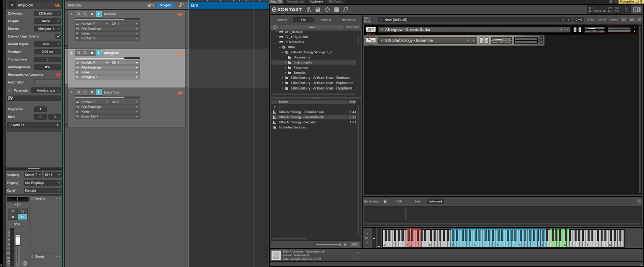
Task: Solo the Afterglow track
Action: pos(85,53)
